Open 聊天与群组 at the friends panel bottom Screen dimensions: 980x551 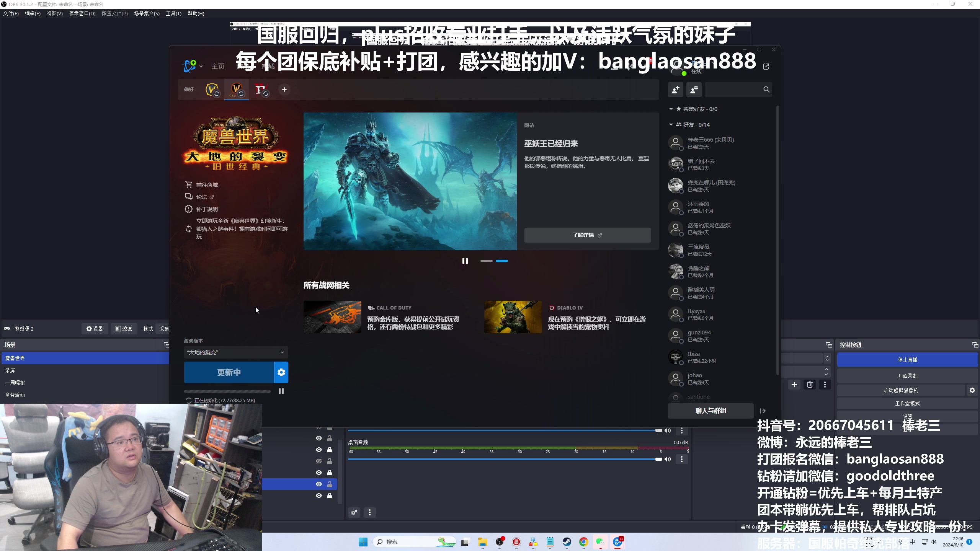[x=710, y=411]
